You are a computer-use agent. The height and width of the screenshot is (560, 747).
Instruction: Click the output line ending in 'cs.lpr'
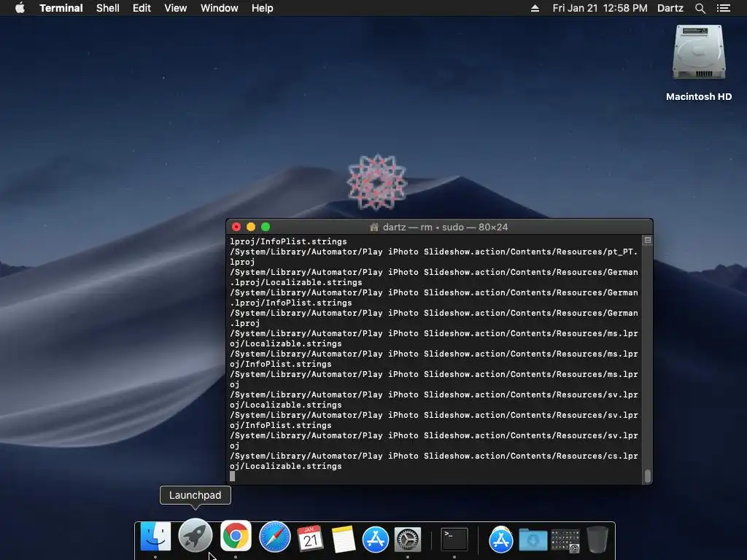pos(433,456)
